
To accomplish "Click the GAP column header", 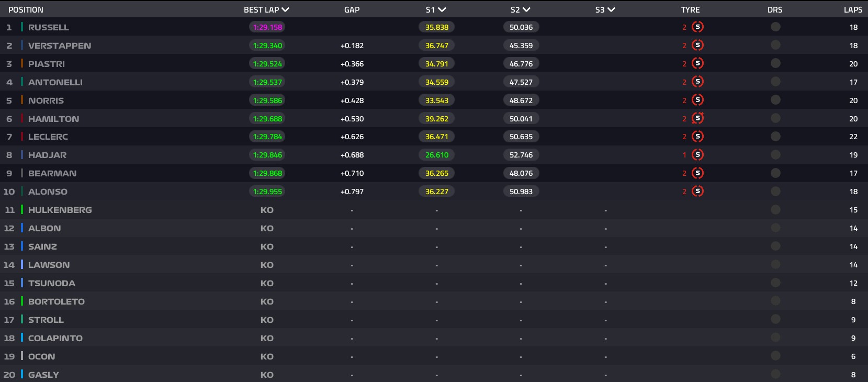I will tap(352, 10).
